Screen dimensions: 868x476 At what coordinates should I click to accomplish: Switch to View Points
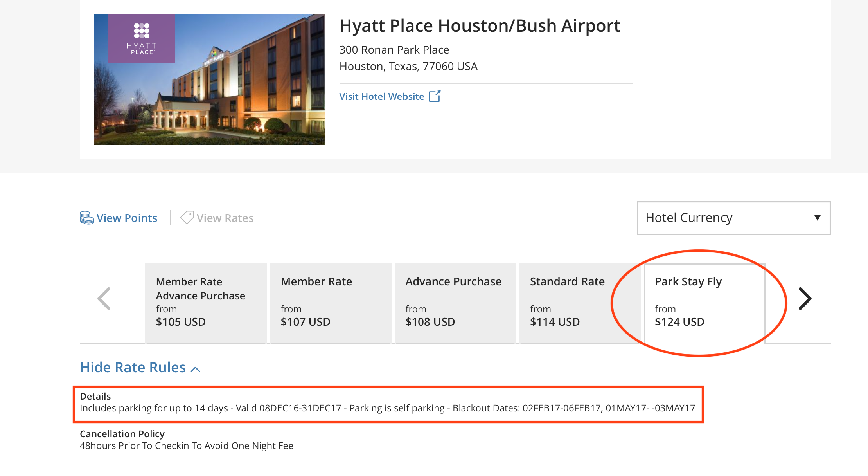127,218
